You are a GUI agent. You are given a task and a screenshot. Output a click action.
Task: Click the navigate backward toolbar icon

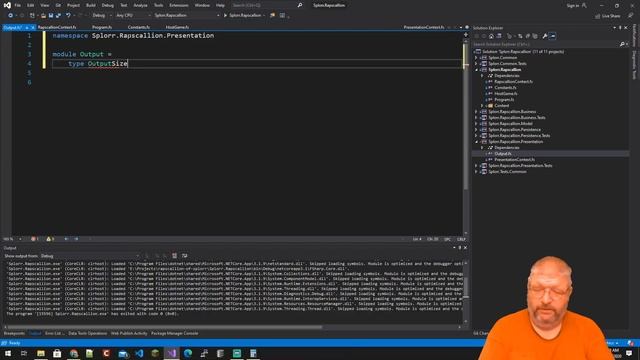coord(10,16)
